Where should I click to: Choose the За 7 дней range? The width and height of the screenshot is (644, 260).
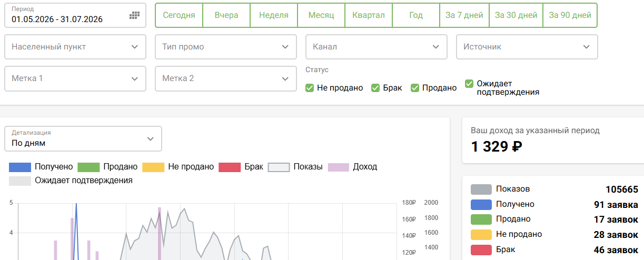[464, 15]
